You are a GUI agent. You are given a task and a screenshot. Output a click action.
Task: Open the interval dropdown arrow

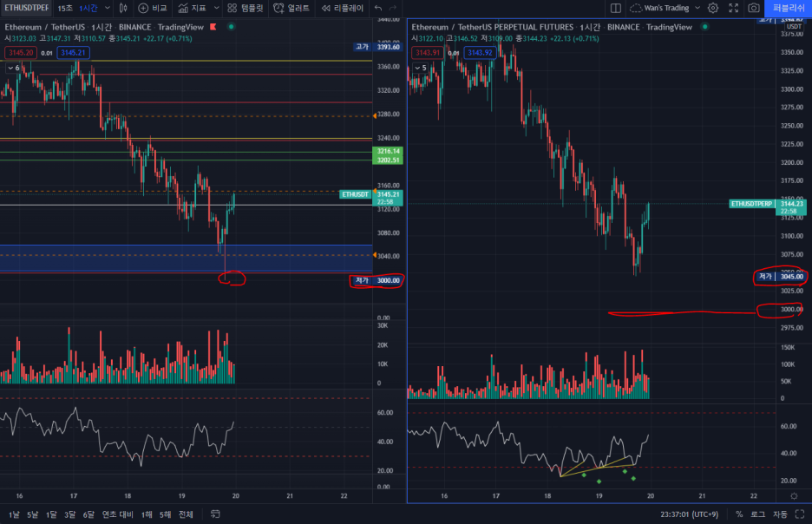pyautogui.click(x=108, y=9)
